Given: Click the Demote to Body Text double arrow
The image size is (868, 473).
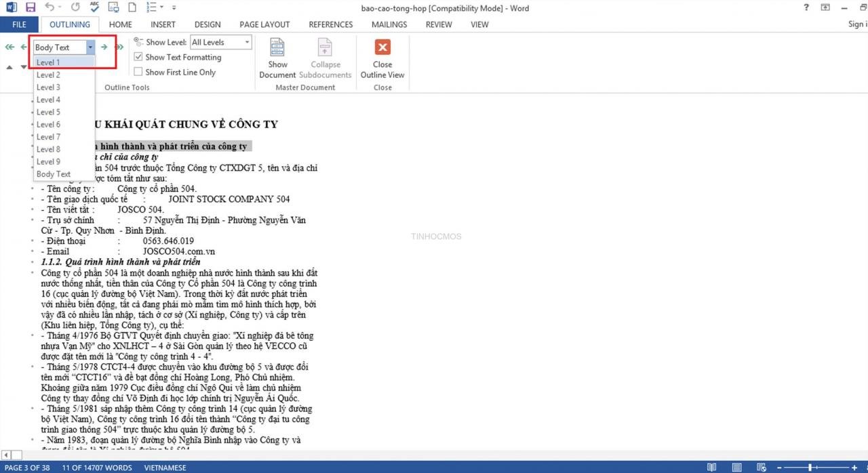Looking at the screenshot, I should pos(119,47).
